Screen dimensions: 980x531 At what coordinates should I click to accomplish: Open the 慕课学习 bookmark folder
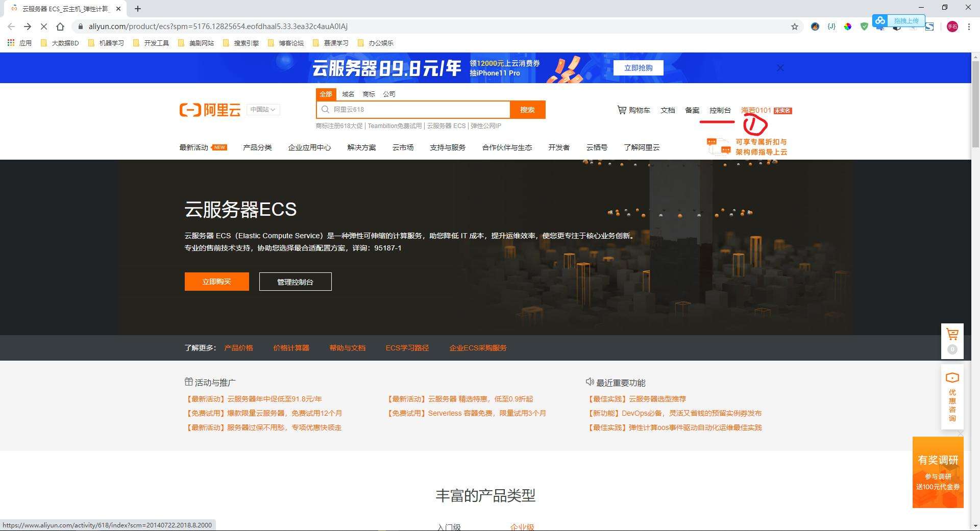pyautogui.click(x=331, y=43)
